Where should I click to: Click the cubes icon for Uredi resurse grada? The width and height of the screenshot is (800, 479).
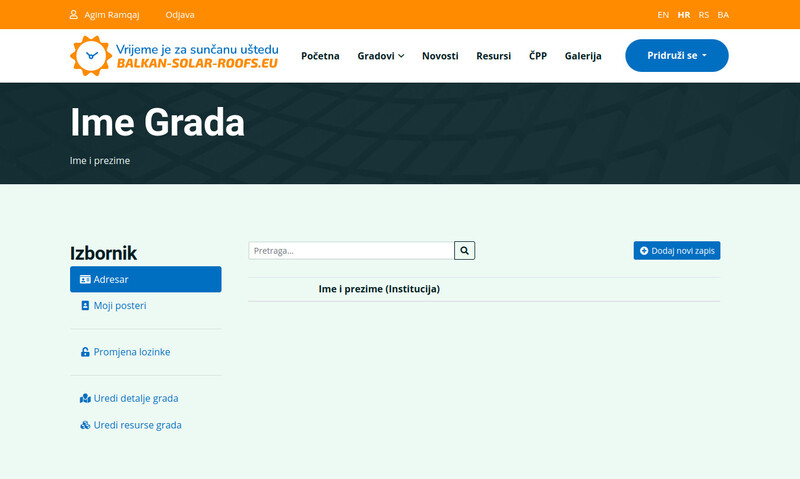click(85, 425)
